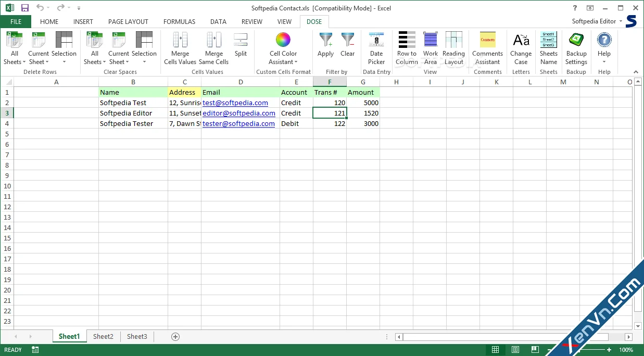
Task: Click Clear Spaces All Sheets icon
Action: pyautogui.click(x=95, y=40)
